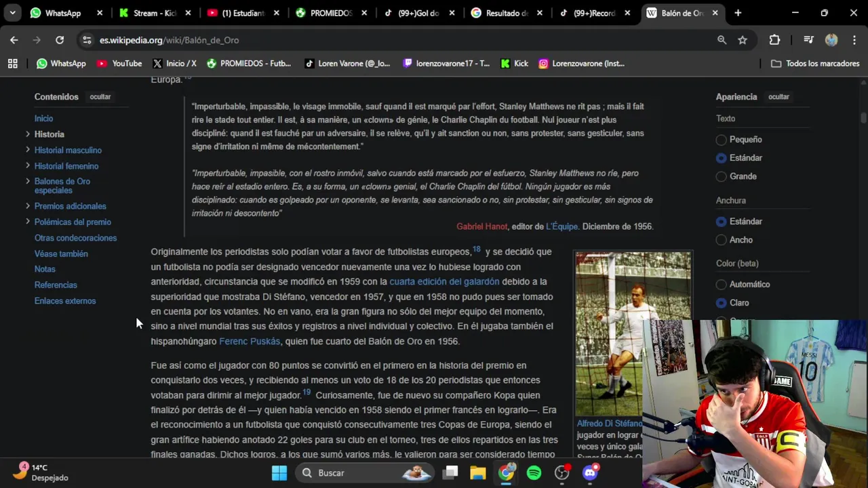Open the YouTube bookmark
The height and width of the screenshot is (488, 868).
tap(119, 64)
